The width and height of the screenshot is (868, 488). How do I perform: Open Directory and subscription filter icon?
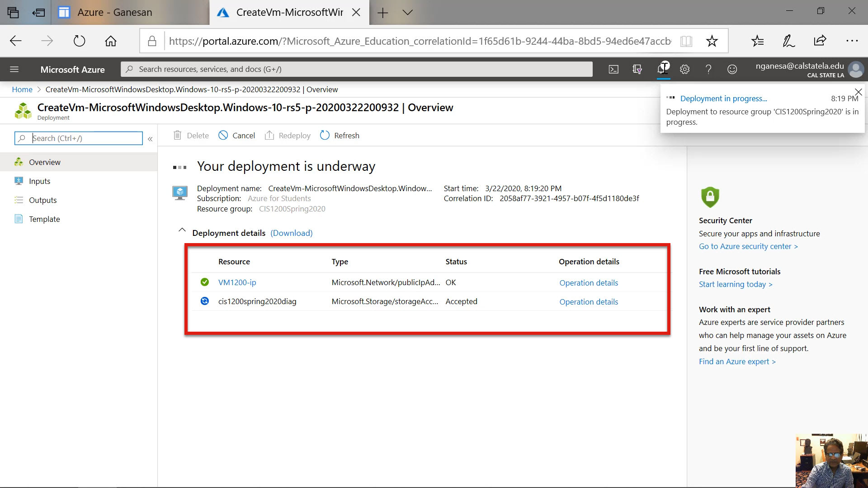[x=637, y=69]
